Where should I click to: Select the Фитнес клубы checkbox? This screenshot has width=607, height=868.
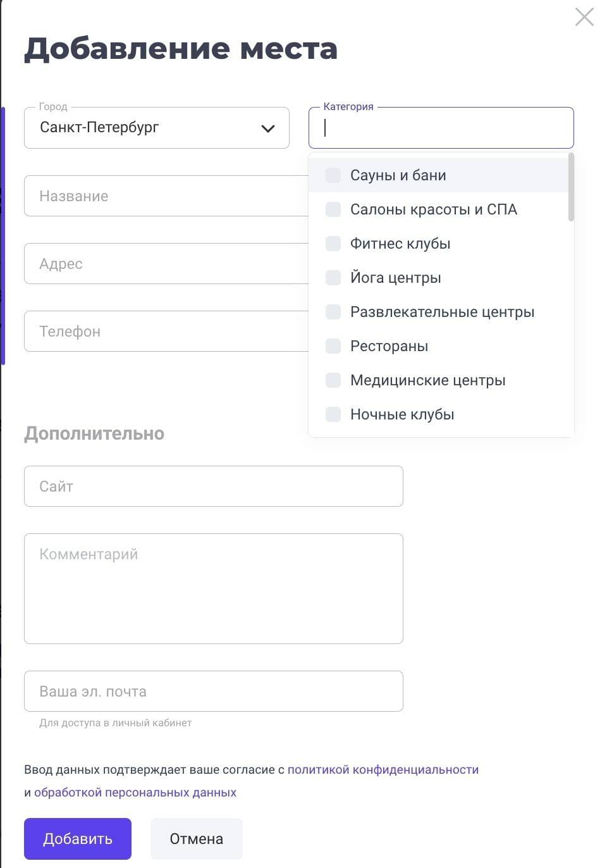[333, 244]
